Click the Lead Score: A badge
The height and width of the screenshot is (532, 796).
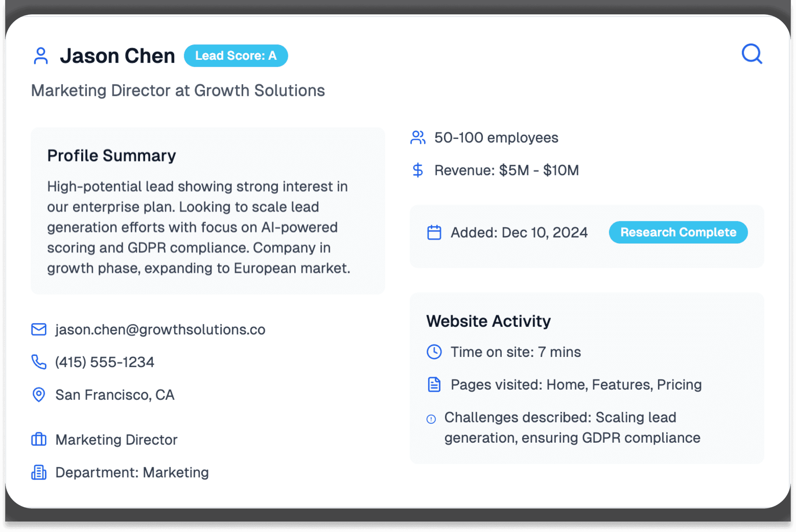236,56
